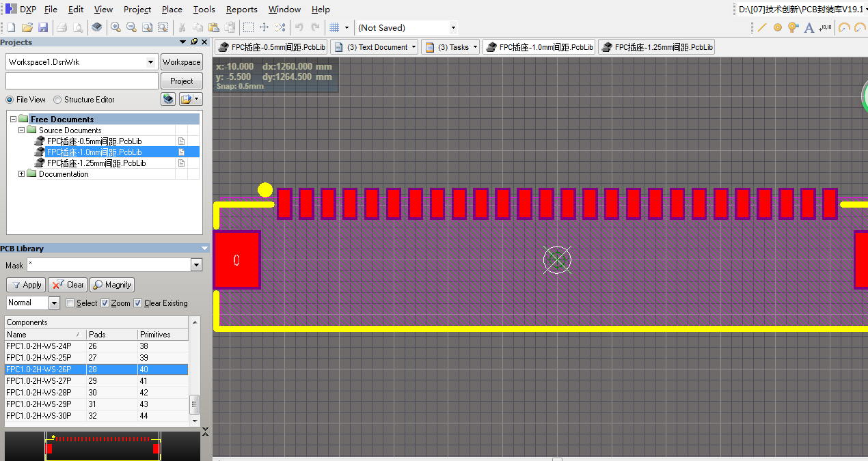Open the File menu
This screenshot has width=868, height=461.
pos(51,9)
